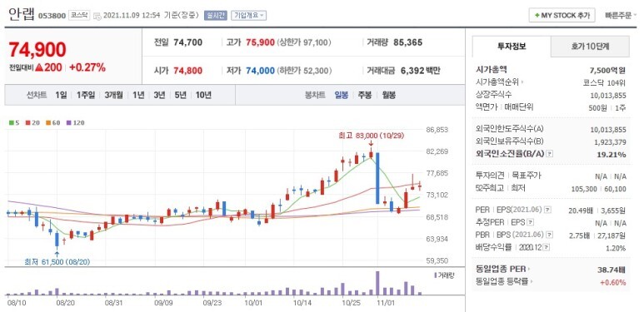
Task: Click the blue arrow above 최저 61,500 label
Action: (57, 254)
